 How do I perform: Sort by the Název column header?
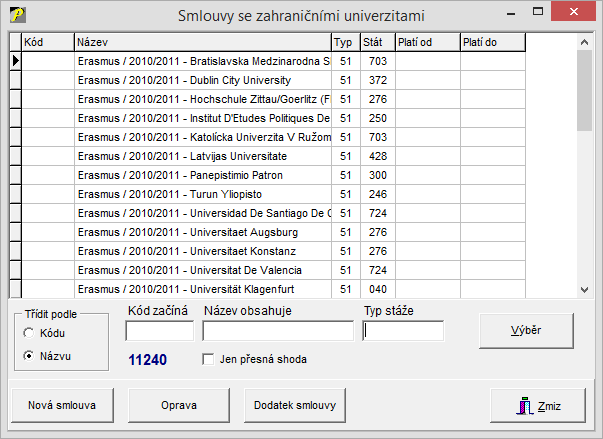coord(202,42)
